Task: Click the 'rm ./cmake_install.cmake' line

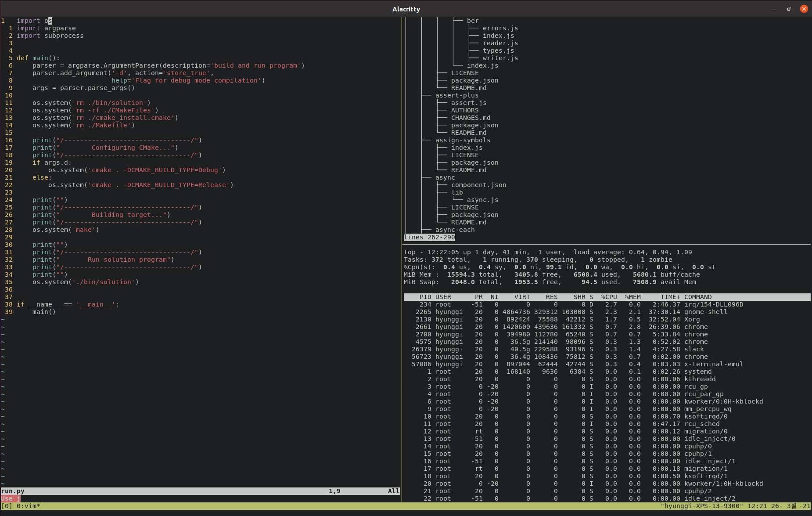Action: (x=105, y=118)
